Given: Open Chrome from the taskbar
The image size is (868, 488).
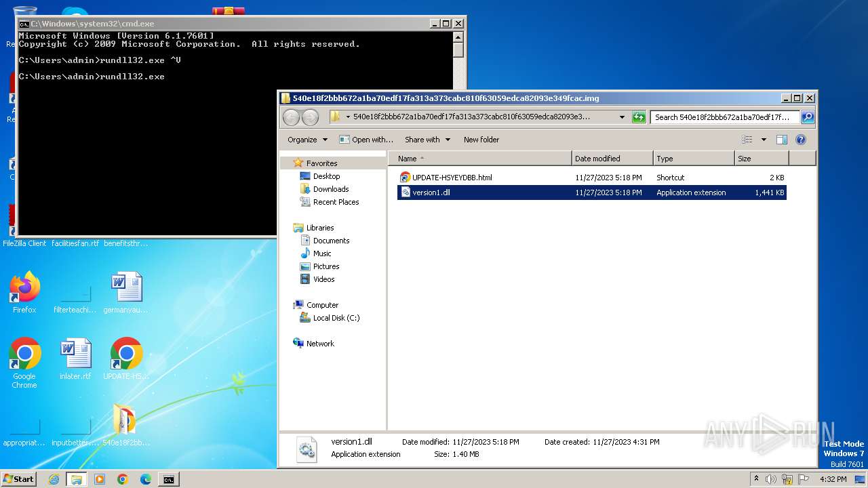Looking at the screenshot, I should coord(123,479).
